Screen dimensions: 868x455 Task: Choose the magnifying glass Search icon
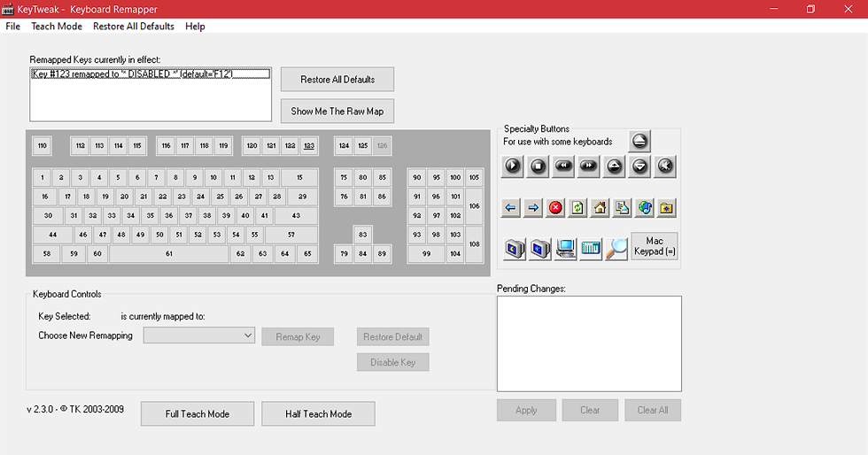pos(616,249)
